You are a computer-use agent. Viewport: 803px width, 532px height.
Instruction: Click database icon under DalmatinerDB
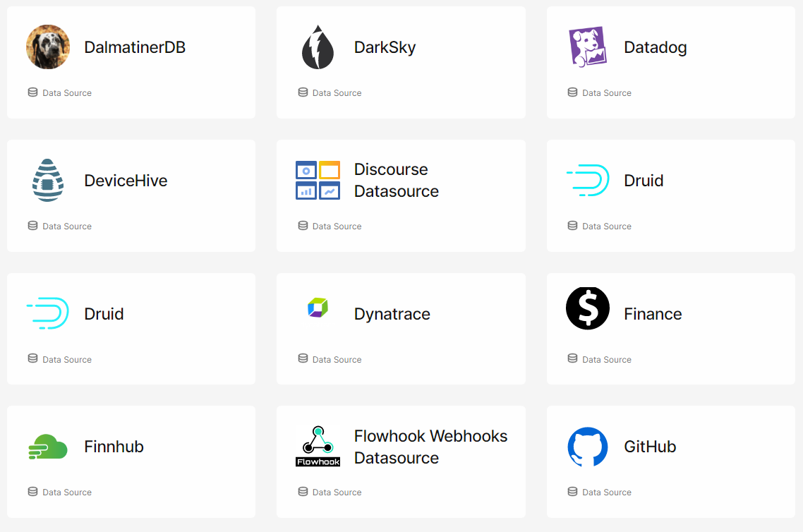point(32,92)
